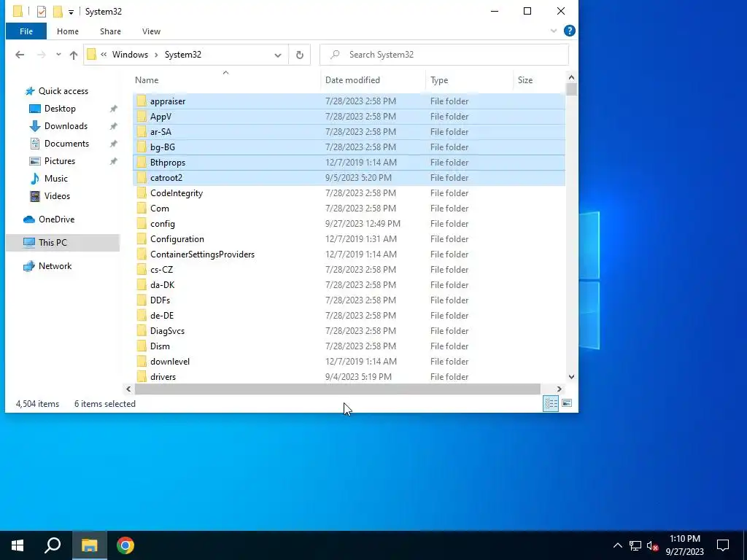The height and width of the screenshot is (560, 747).
Task: Switch to Details view layout
Action: pyautogui.click(x=551, y=403)
